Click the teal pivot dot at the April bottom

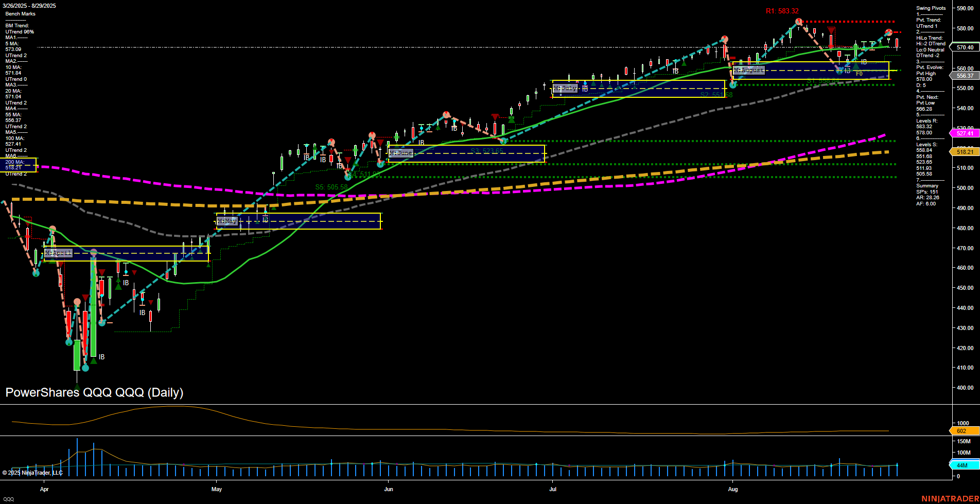[x=85, y=368]
